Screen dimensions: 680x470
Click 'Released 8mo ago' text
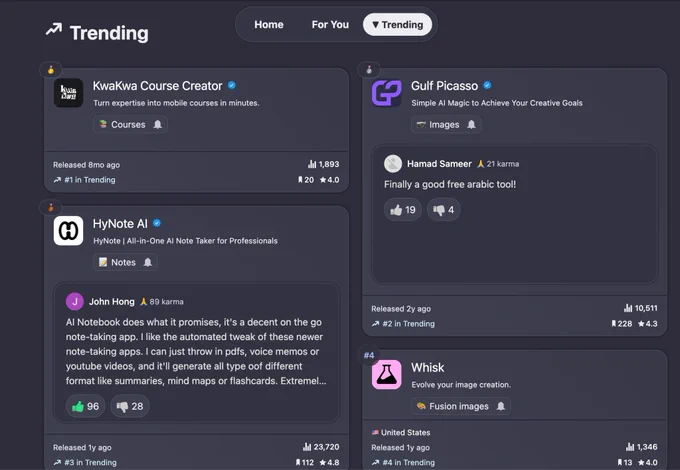click(x=86, y=165)
